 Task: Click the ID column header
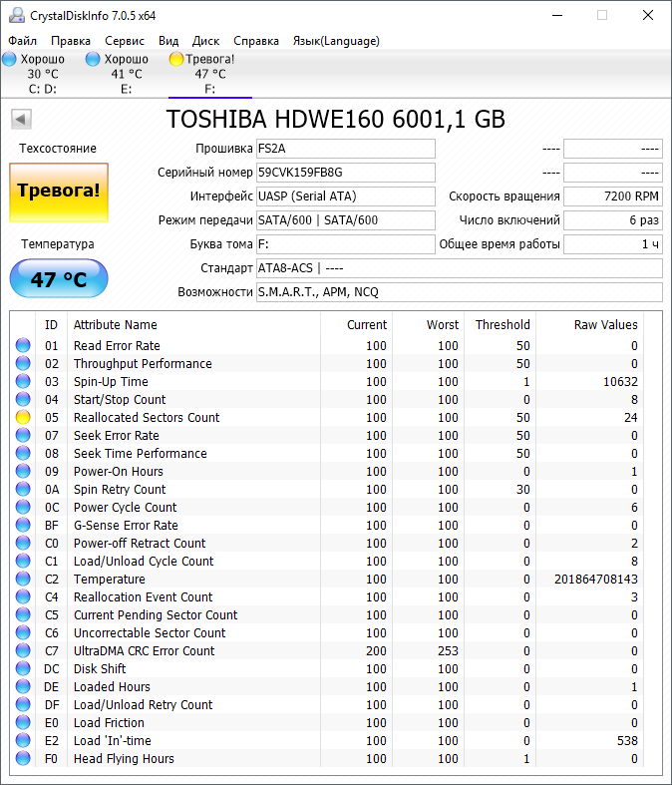coord(51,325)
